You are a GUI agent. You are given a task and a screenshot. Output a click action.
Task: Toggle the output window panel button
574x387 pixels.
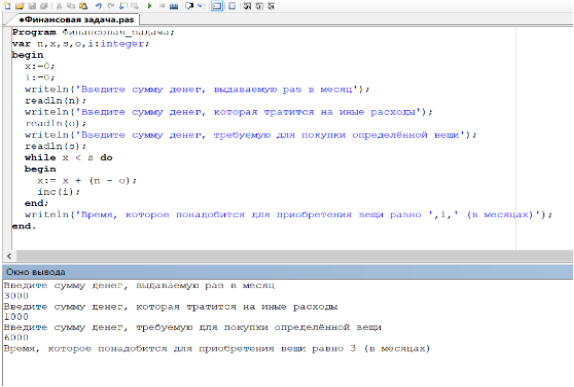click(x=217, y=6)
